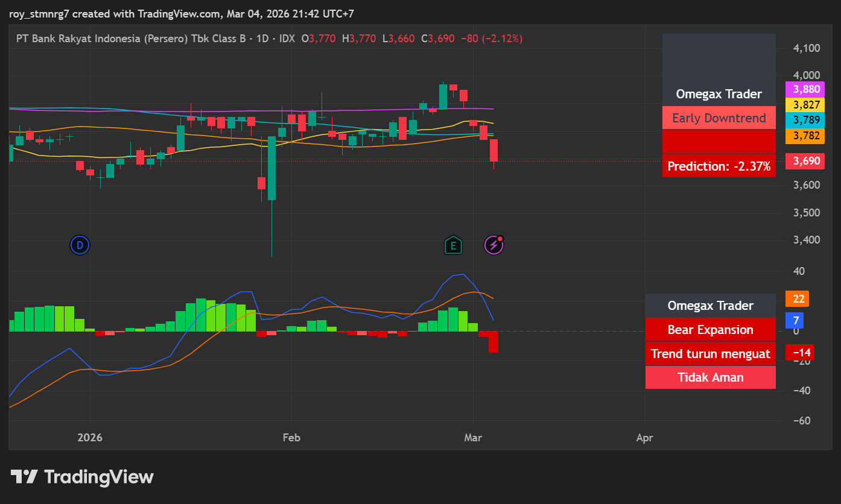Click the red −14 histogram value label
This screenshot has height=504, width=841.
(x=801, y=352)
